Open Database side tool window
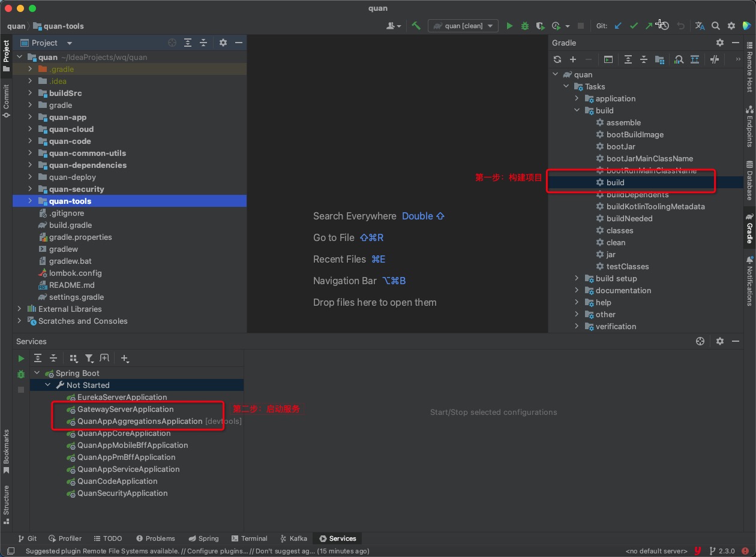Viewport: 756px width, 557px height. click(x=749, y=180)
